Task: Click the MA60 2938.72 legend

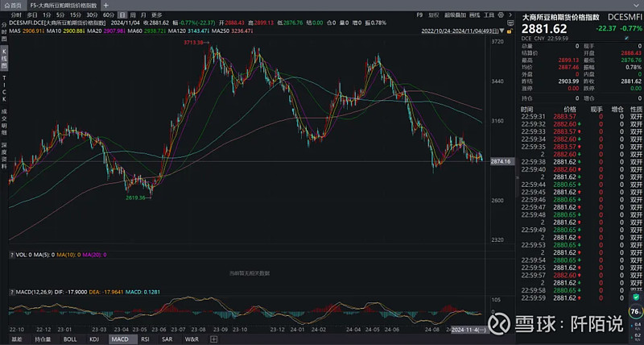Action: 147,31
